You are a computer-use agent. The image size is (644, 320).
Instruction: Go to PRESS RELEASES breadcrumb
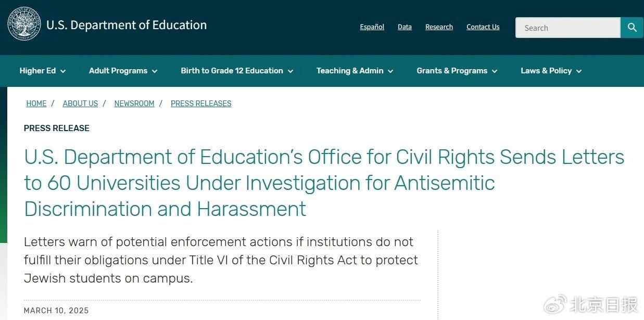point(201,104)
